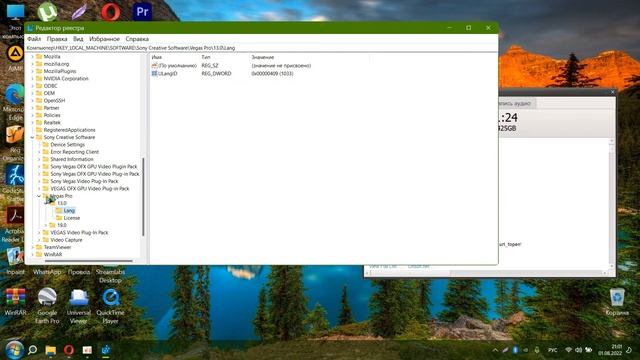The width and height of the screenshot is (640, 360).
Task: Expand the 19.0 key under Vegas Pro
Action: [x=46, y=225]
